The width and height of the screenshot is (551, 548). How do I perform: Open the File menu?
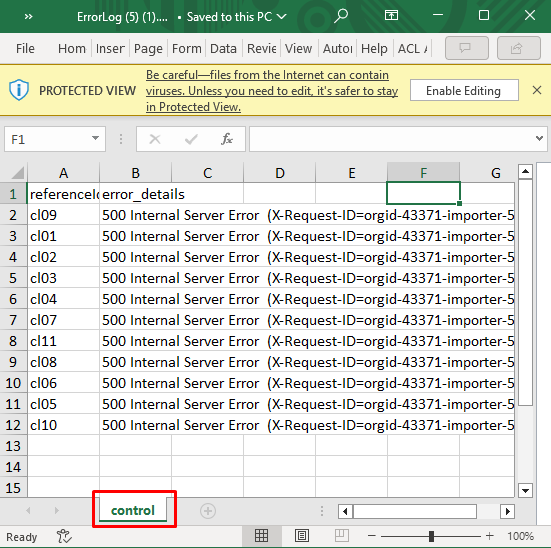[25, 48]
